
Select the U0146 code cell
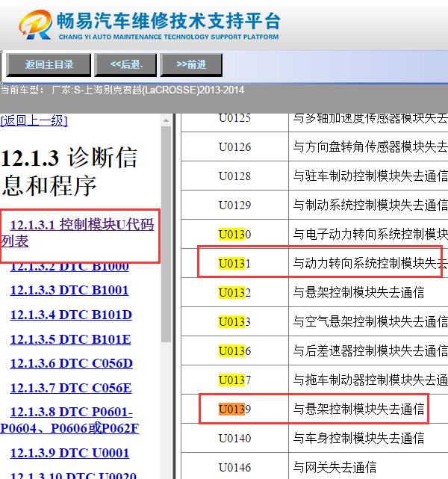[234, 467]
